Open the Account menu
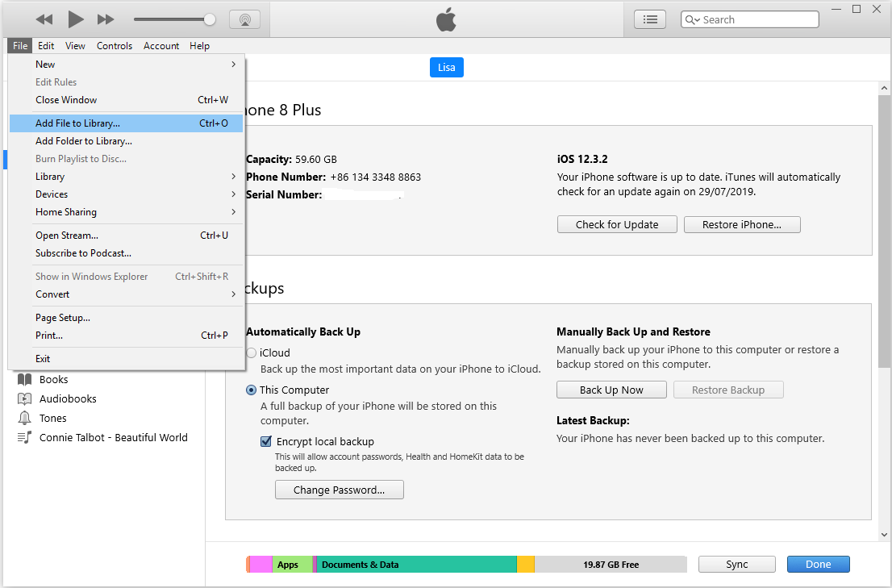This screenshot has width=892, height=588. pyautogui.click(x=161, y=45)
